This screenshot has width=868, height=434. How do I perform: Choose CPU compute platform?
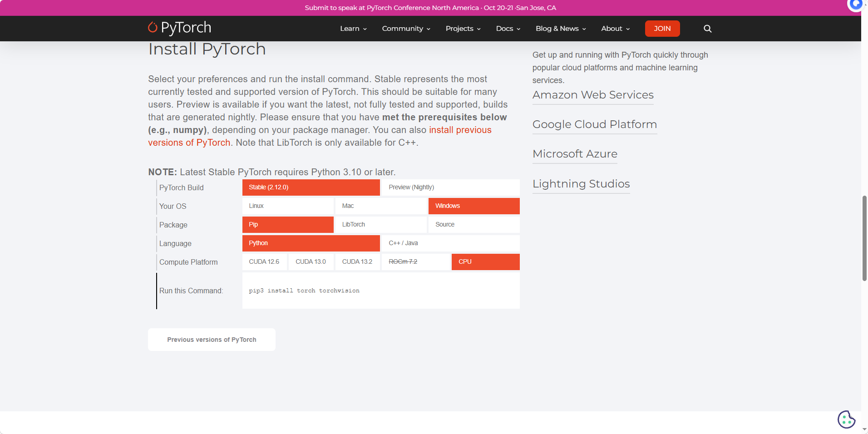click(486, 262)
